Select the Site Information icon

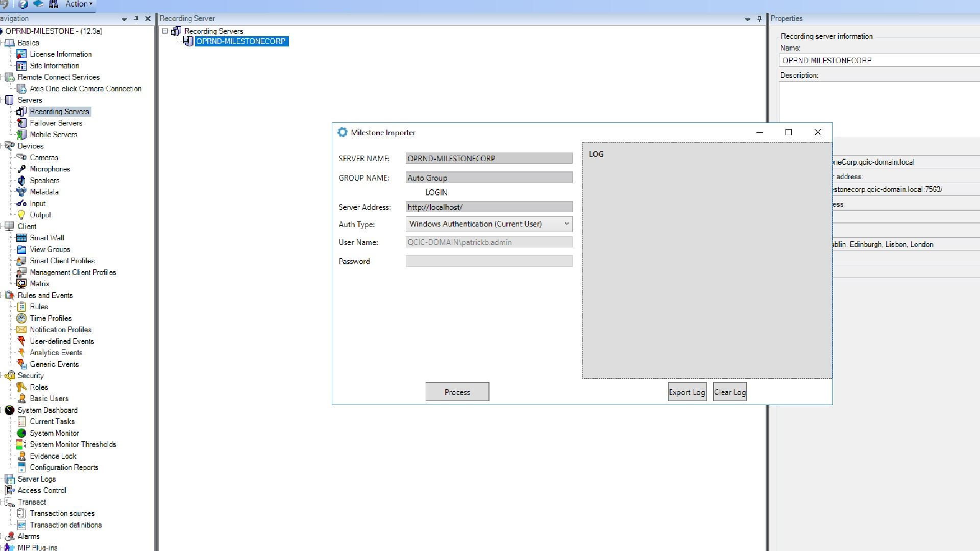tap(21, 66)
